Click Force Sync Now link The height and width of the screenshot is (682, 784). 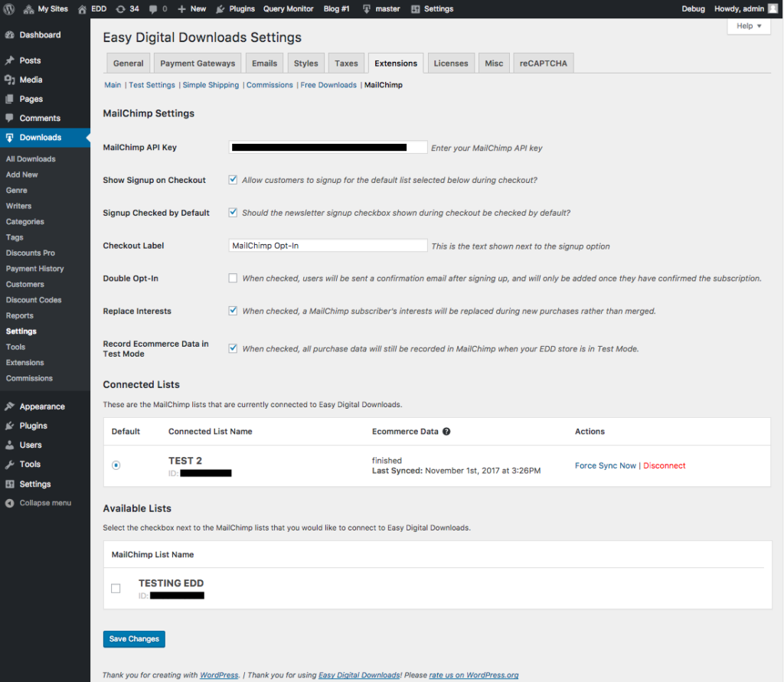[x=605, y=465]
